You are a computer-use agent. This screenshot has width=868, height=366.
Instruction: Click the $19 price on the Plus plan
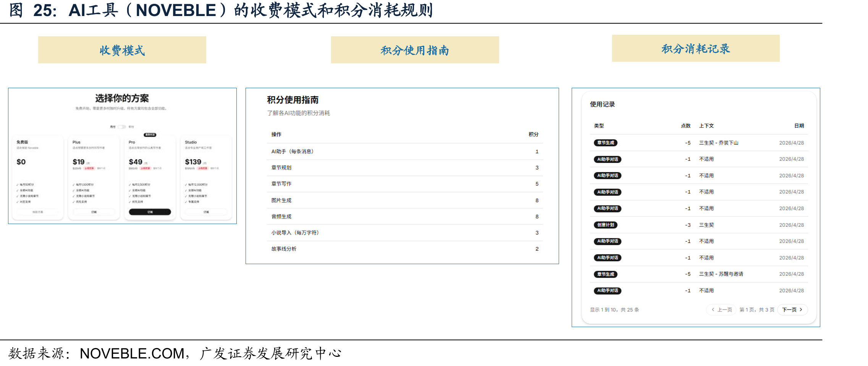79,162
